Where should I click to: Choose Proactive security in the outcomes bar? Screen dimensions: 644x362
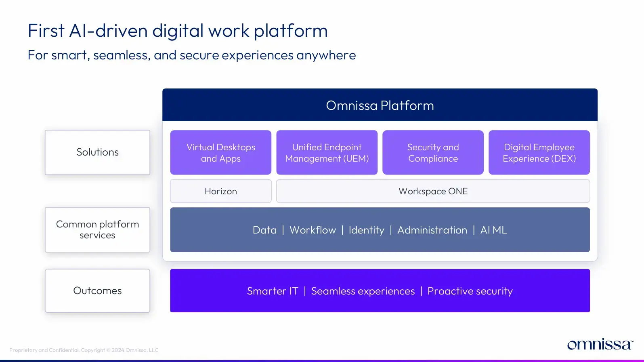(470, 291)
